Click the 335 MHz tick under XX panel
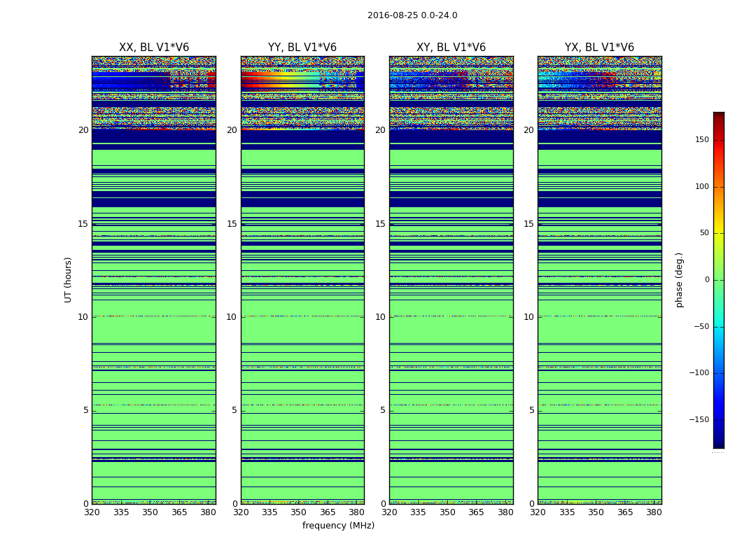Image resolution: width=735 pixels, height=560 pixels. click(x=121, y=512)
